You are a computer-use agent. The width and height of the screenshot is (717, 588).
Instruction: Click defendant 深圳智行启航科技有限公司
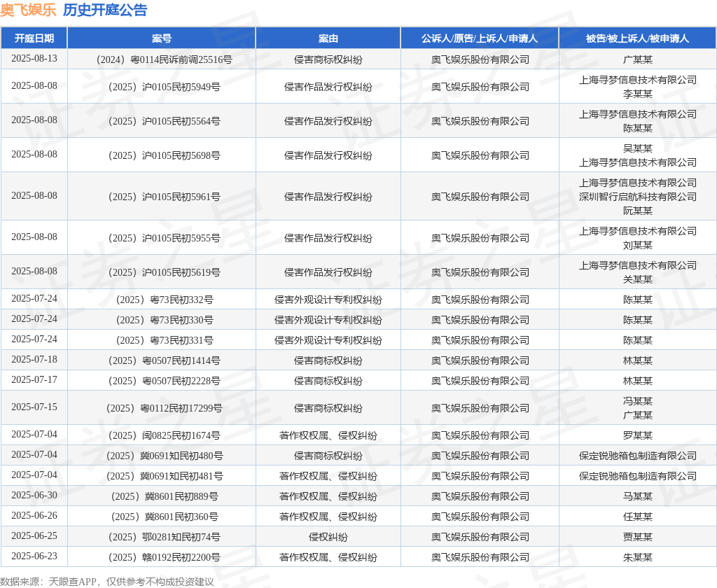pyautogui.click(x=637, y=197)
